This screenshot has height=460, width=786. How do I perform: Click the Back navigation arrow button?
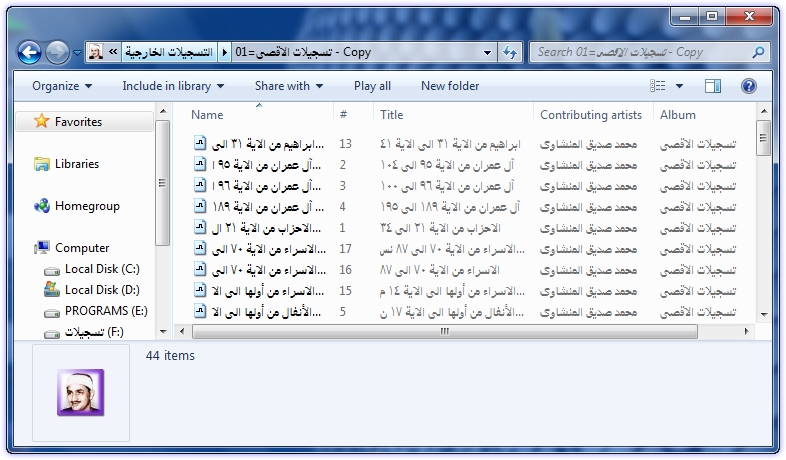click(29, 52)
